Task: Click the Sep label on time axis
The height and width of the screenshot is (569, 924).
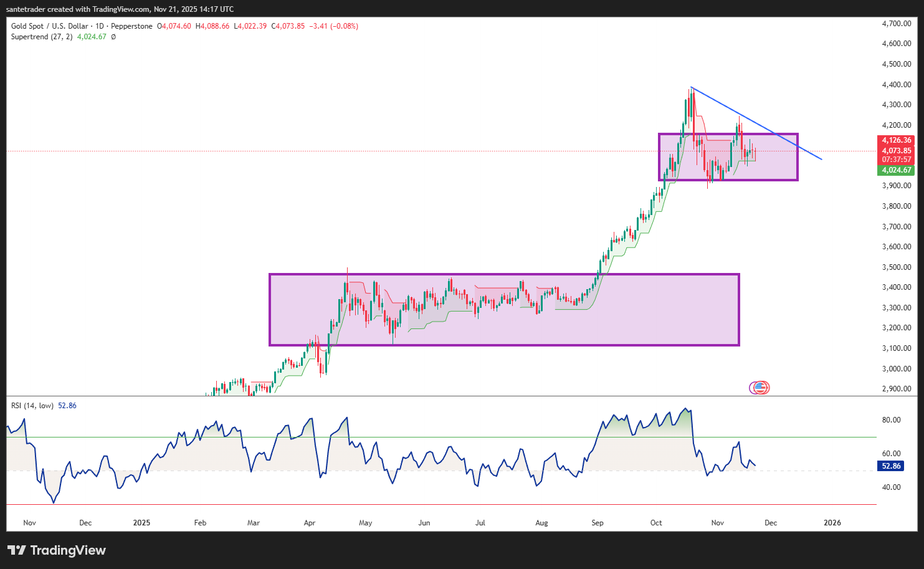Action: pos(597,523)
